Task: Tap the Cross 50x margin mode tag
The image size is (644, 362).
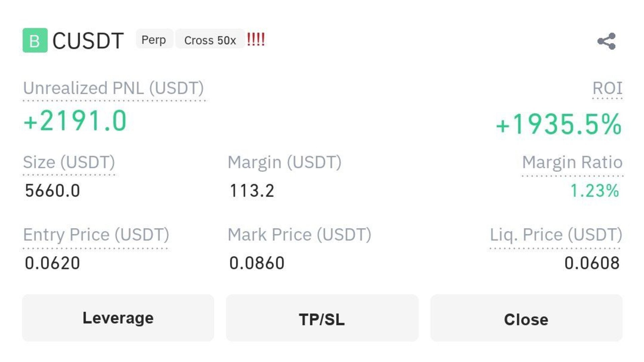Action: pos(210,40)
